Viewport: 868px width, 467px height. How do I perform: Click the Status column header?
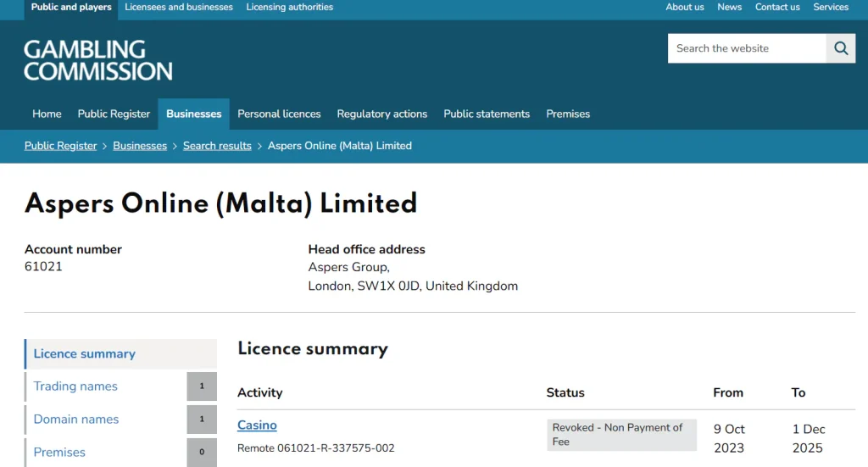[565, 393]
